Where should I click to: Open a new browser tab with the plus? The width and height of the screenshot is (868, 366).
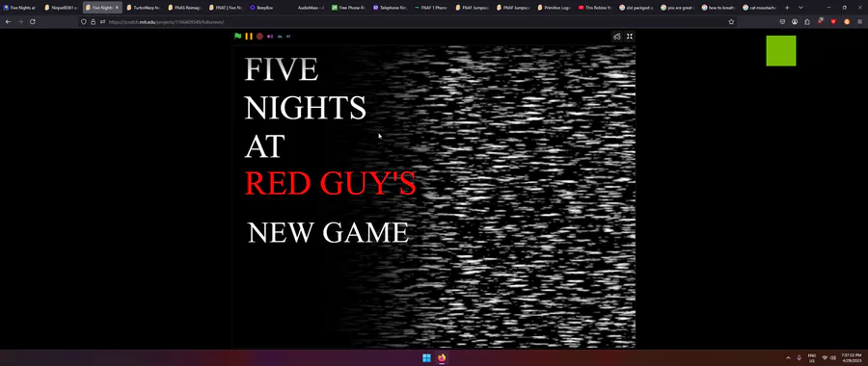[x=787, y=8]
